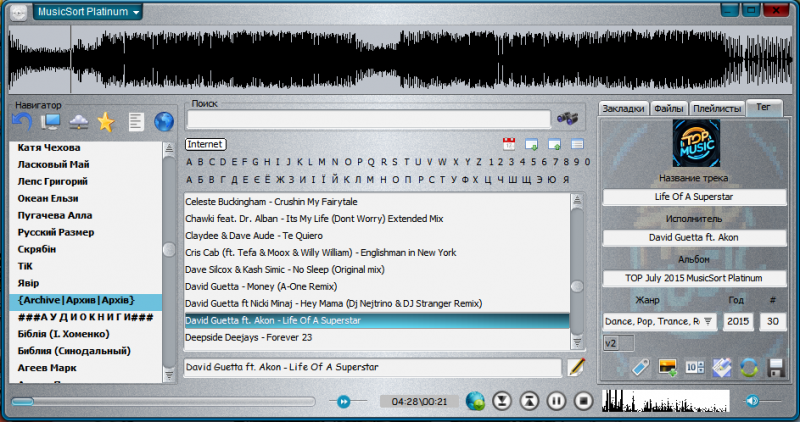Switch to the Плейлисты tab
This screenshot has height=422, width=800.
pyautogui.click(x=717, y=108)
